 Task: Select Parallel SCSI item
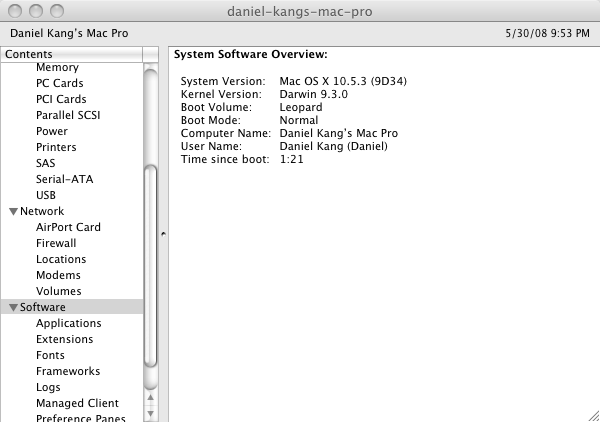68,115
